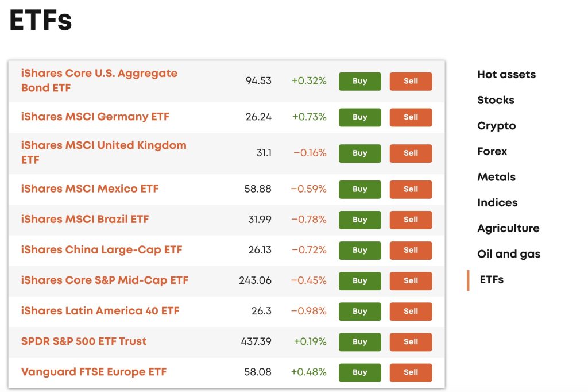Open the iShares Core S&P Mid-Cap ETF page
Screen dimensions: 588x392
[x=100, y=280]
